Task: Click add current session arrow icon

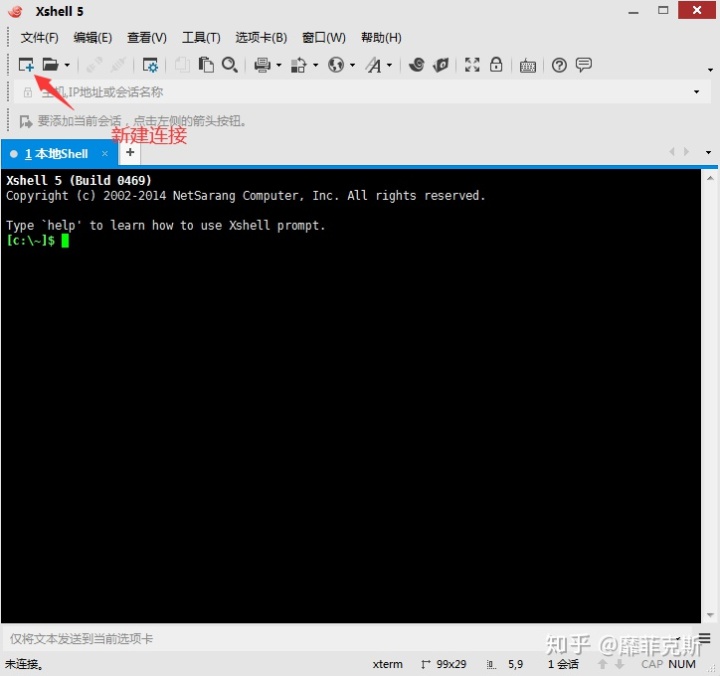Action: tap(26, 122)
